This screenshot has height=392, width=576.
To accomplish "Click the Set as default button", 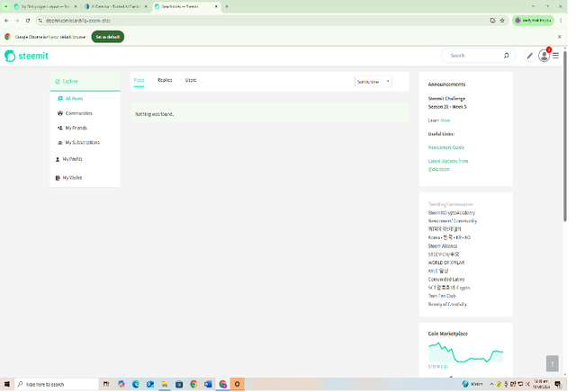I will tap(108, 37).
